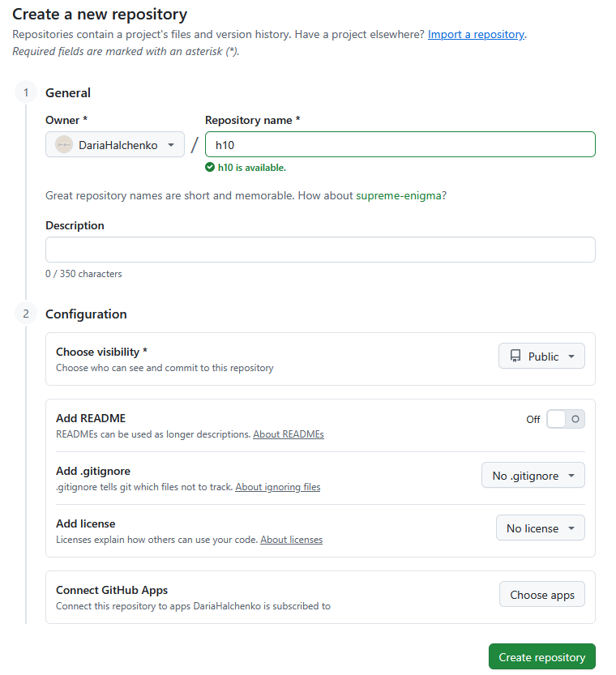Open the About READMEs link
The image size is (616, 675).
click(x=288, y=434)
